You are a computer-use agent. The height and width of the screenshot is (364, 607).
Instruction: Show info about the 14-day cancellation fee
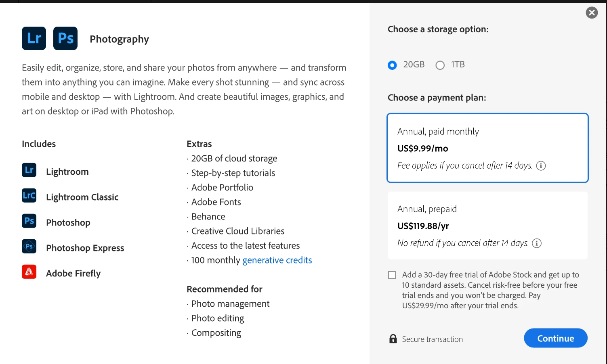tap(541, 166)
